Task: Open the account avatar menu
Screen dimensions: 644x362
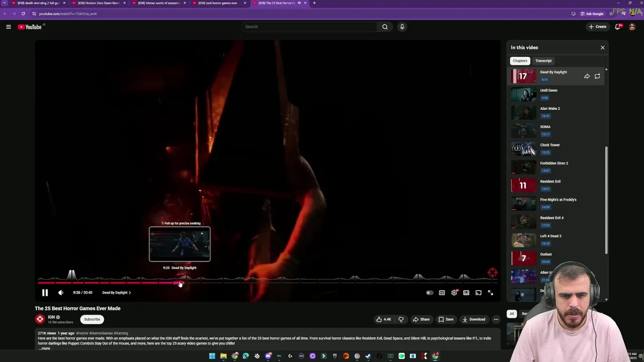Action: point(632,27)
